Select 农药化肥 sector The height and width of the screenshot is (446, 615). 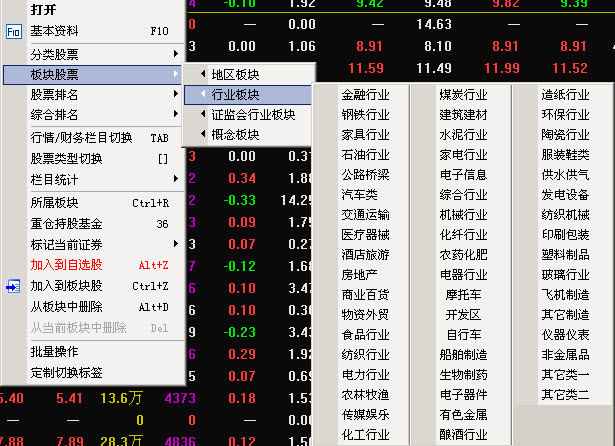point(463,255)
